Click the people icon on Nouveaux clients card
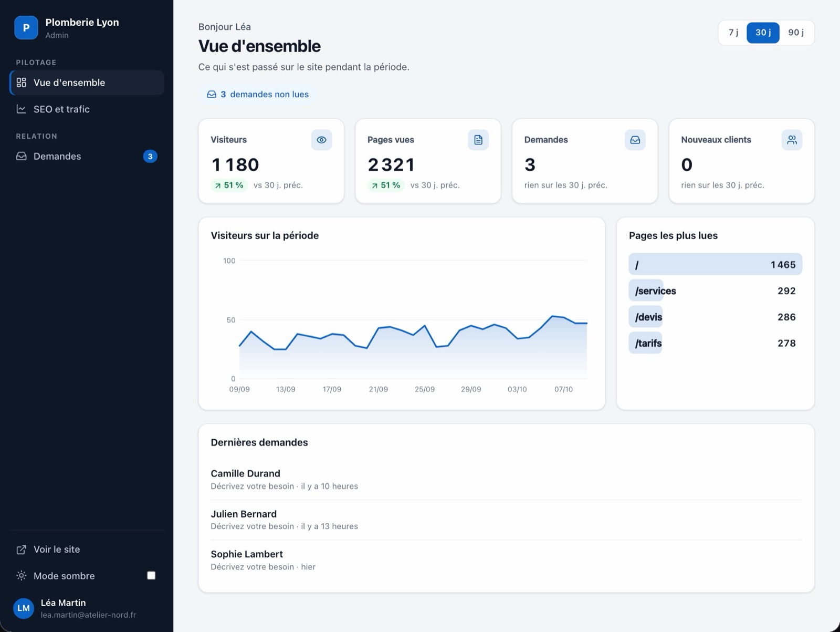This screenshot has width=840, height=632. click(792, 140)
